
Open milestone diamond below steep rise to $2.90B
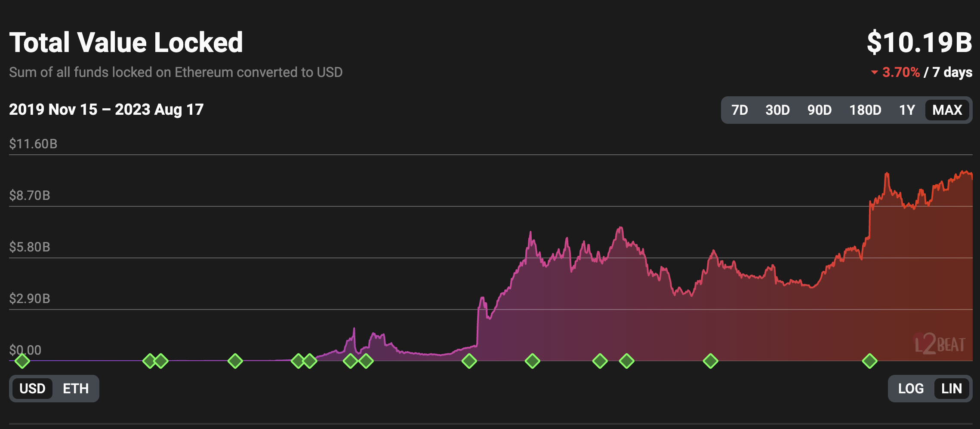469,361
